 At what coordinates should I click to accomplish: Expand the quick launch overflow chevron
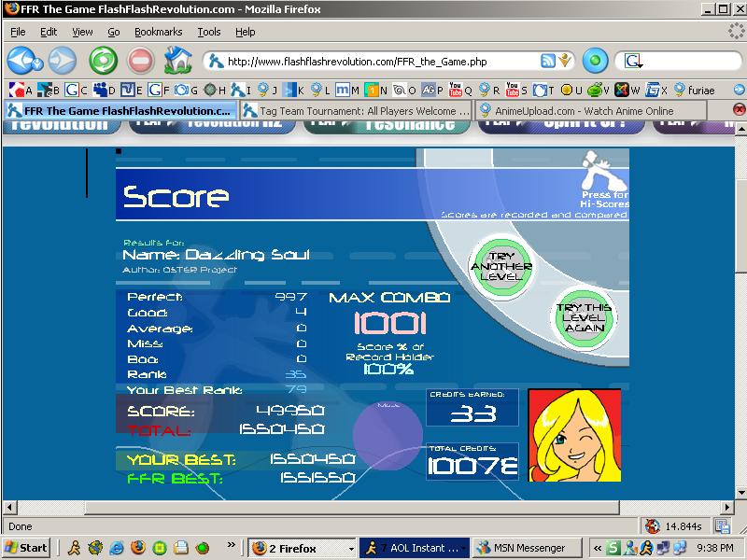[232, 545]
